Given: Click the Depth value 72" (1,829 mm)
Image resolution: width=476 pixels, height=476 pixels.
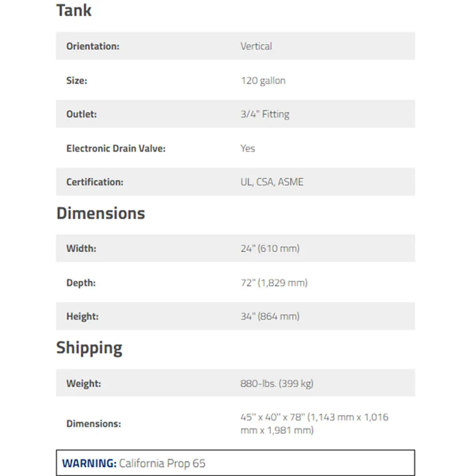Looking at the screenshot, I should [x=274, y=283].
